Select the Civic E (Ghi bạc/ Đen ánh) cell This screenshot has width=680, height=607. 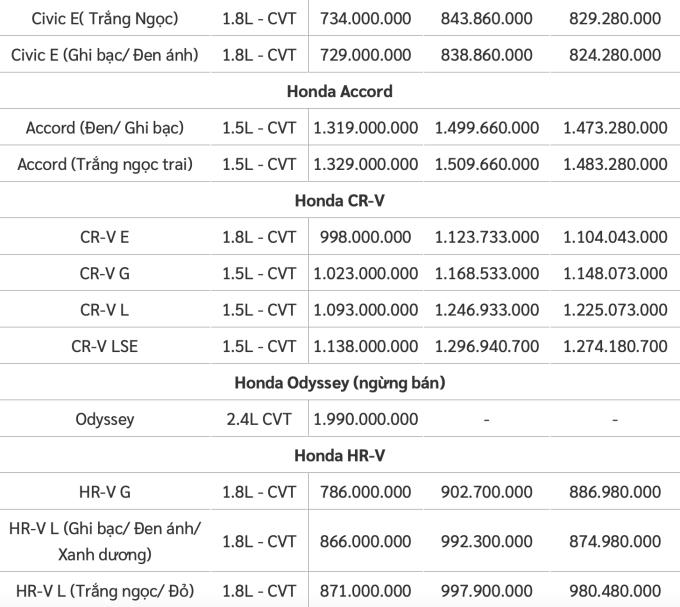[105, 55]
